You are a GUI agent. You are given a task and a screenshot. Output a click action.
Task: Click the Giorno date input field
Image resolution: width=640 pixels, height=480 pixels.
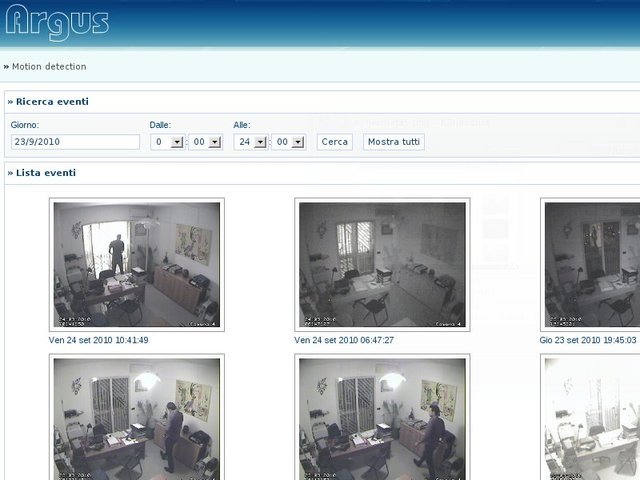(x=76, y=142)
